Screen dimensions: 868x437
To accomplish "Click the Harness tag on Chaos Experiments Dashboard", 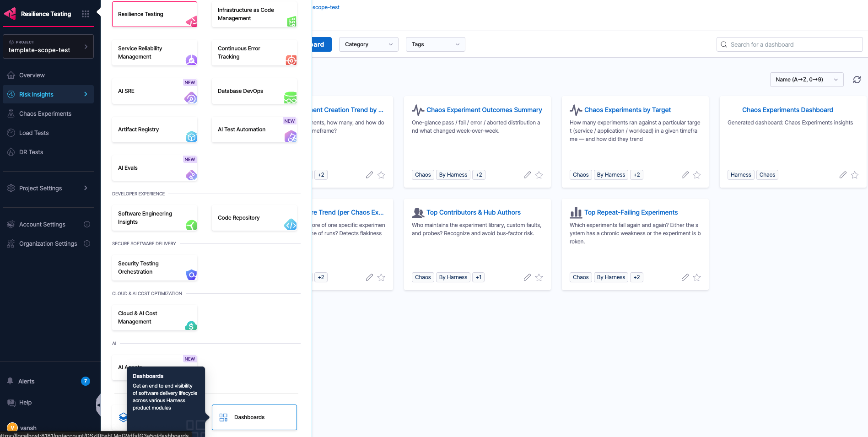I will coord(741,175).
